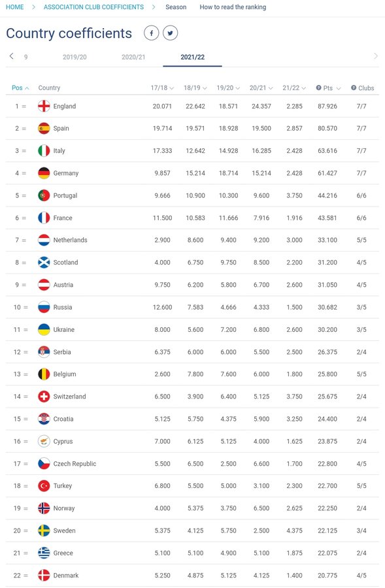Click Switzerland flag icon
This screenshot has height=588, width=385.
[x=44, y=397]
